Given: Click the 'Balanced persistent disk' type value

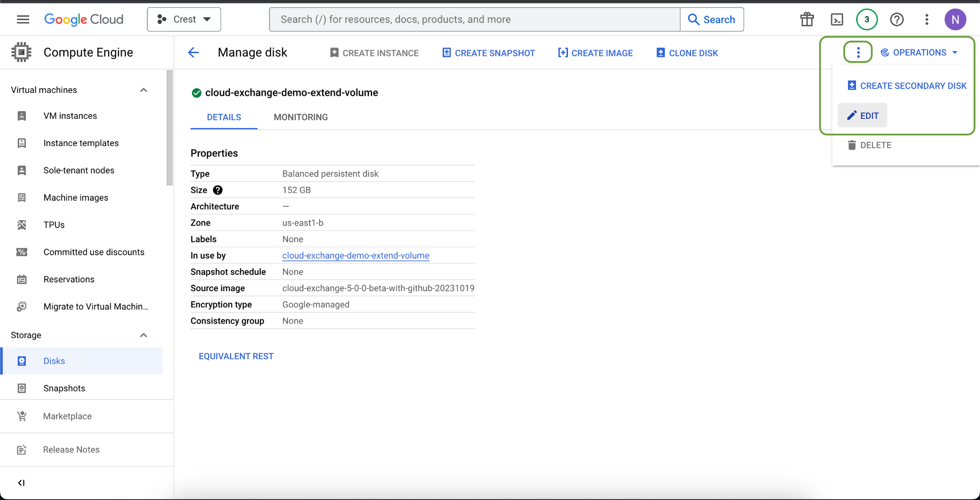Looking at the screenshot, I should (x=330, y=174).
